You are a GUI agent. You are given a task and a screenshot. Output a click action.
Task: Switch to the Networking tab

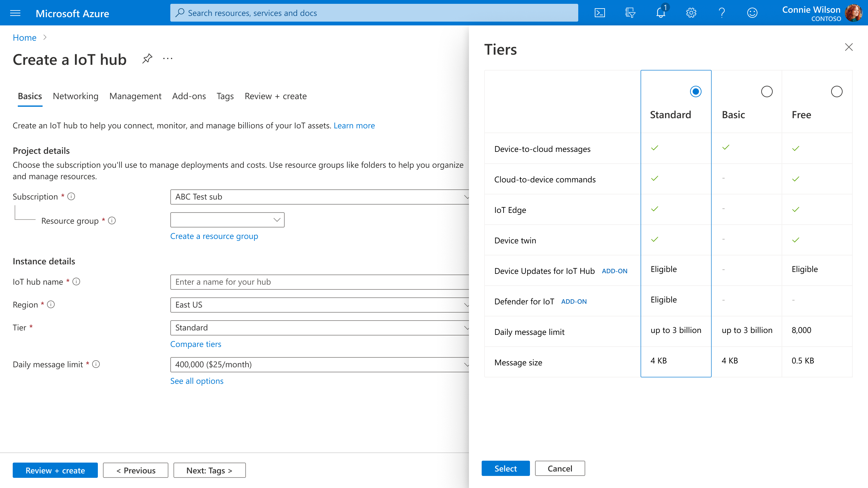76,96
